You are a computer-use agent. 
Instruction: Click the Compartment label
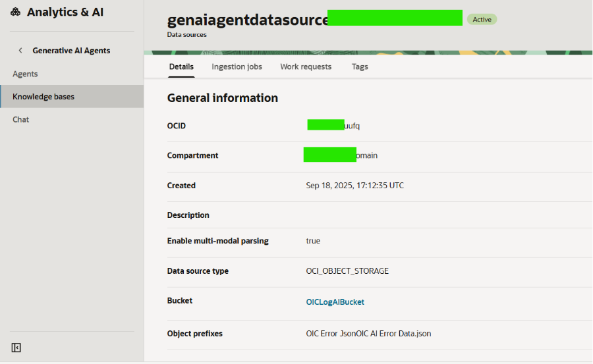coord(192,155)
